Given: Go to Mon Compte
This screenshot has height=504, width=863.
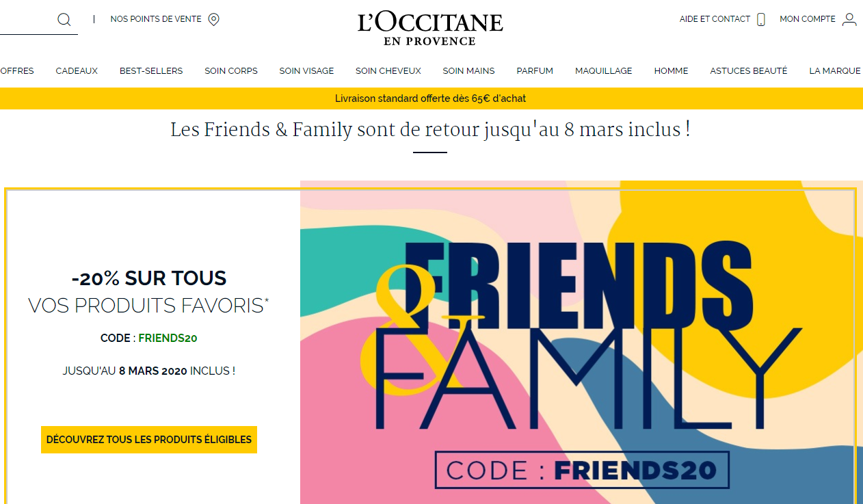Looking at the screenshot, I should click(x=808, y=19).
